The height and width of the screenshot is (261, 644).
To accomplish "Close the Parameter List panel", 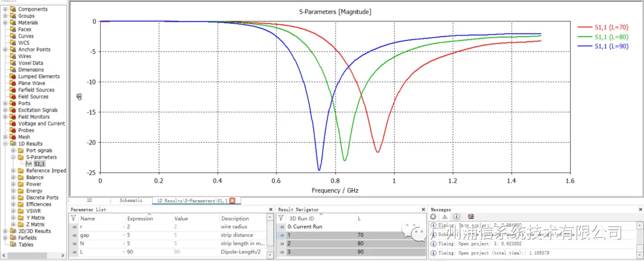I will pyautogui.click(x=271, y=210).
